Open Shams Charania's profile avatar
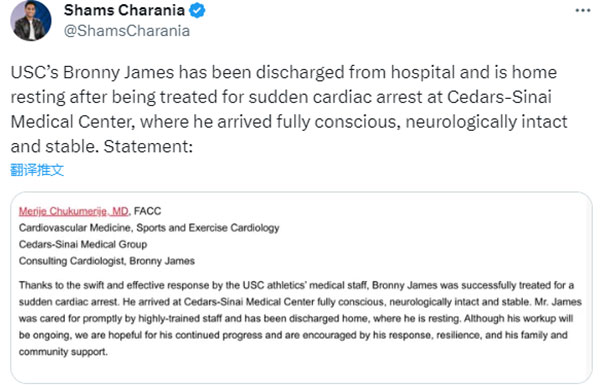 31,21
